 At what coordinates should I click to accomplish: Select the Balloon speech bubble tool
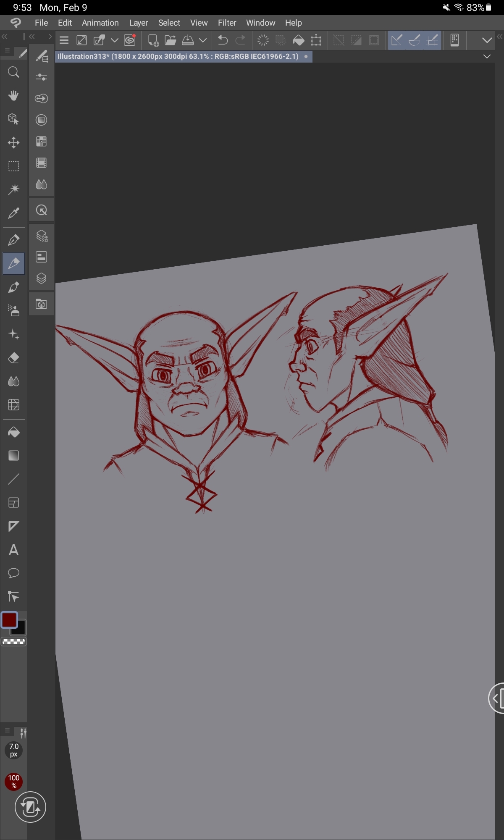[x=13, y=573]
